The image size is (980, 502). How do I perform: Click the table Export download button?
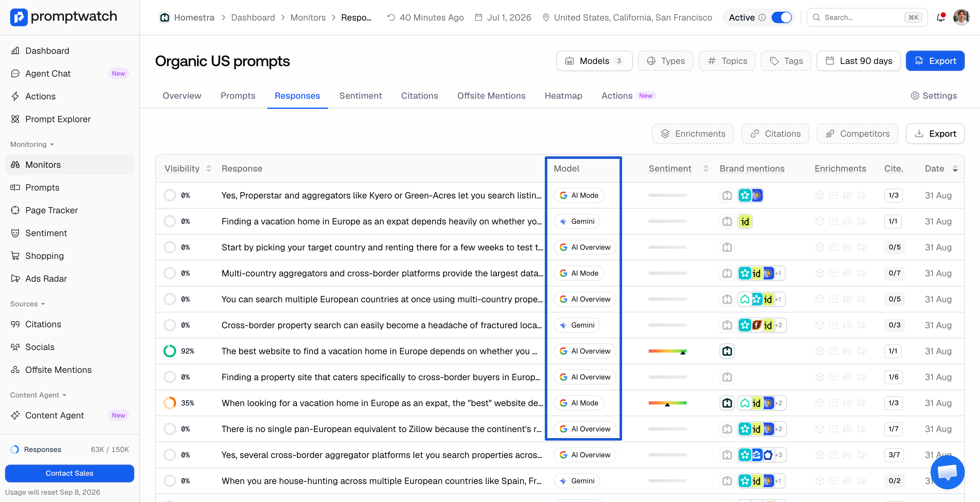pyautogui.click(x=935, y=134)
